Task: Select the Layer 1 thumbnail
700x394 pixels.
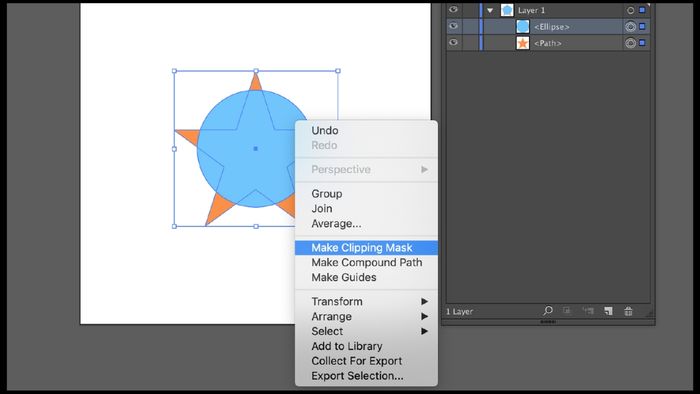Action: [507, 10]
